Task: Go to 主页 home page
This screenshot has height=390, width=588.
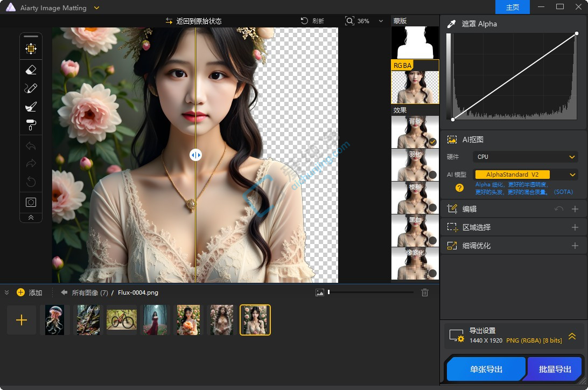Action: [512, 7]
